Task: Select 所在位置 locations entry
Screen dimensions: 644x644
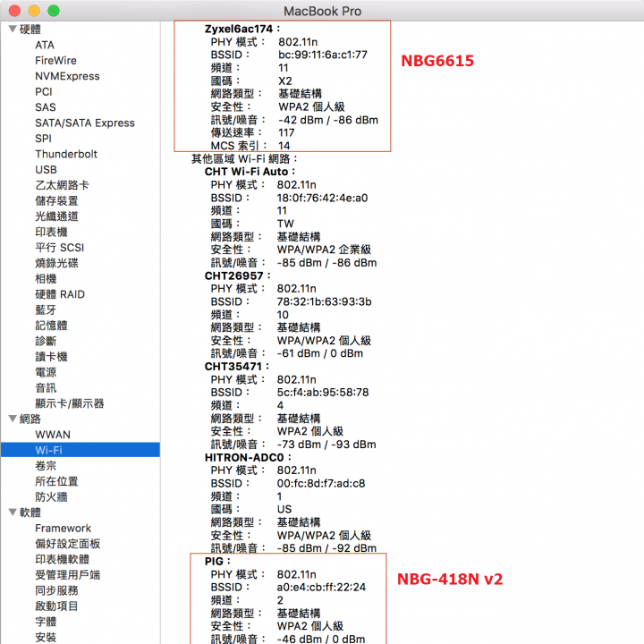Action: coord(56,481)
